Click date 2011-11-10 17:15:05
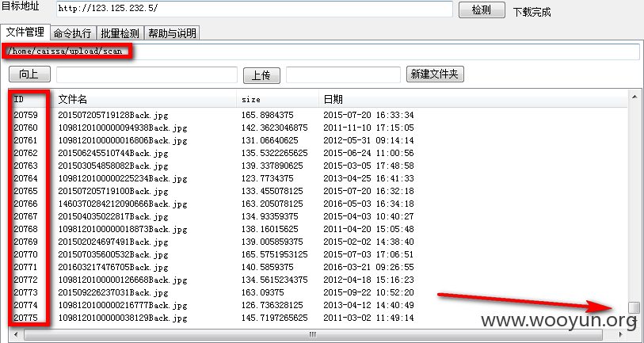 [x=368, y=128]
